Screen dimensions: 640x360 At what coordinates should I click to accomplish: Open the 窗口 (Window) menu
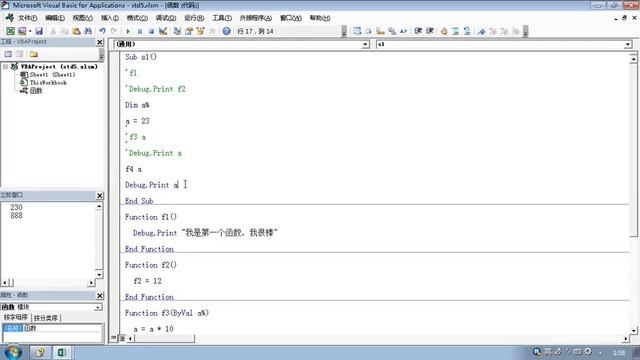tap(291, 18)
